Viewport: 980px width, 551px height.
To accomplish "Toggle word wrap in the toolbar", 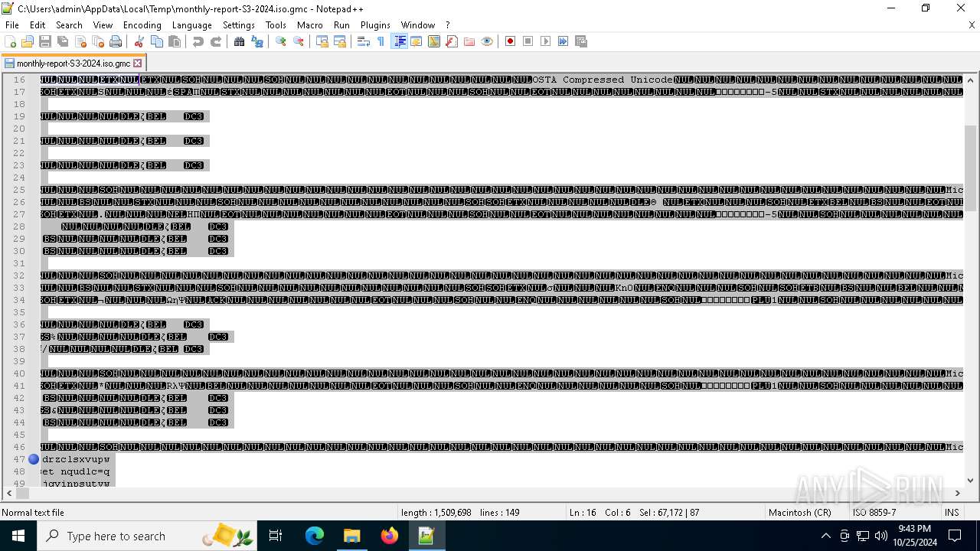I will [364, 41].
